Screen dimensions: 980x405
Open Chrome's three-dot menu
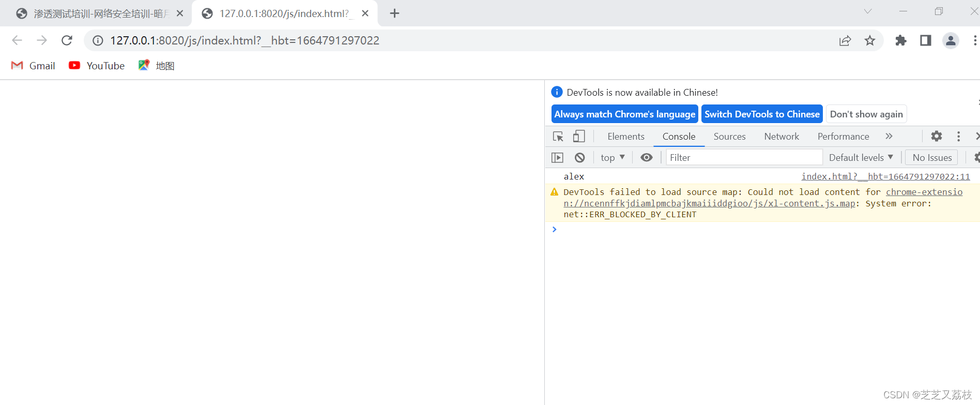coord(975,40)
